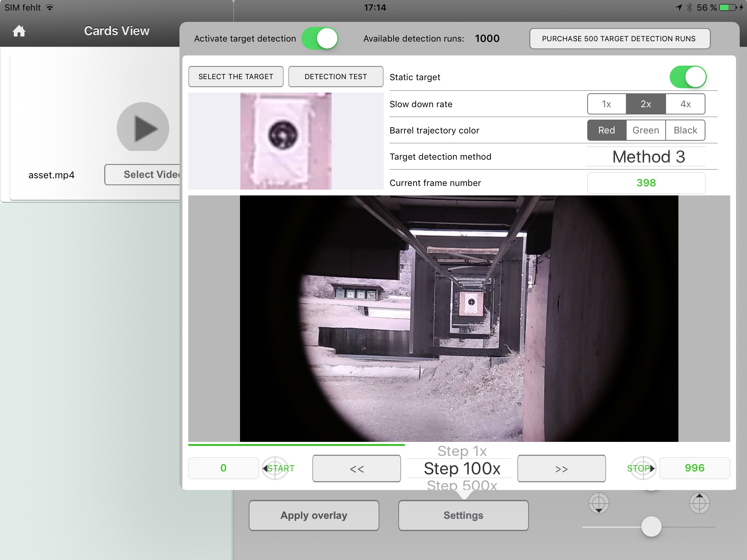Click the Wi-Fi icon in status bar
Image resolution: width=747 pixels, height=560 pixels.
(x=50, y=7)
